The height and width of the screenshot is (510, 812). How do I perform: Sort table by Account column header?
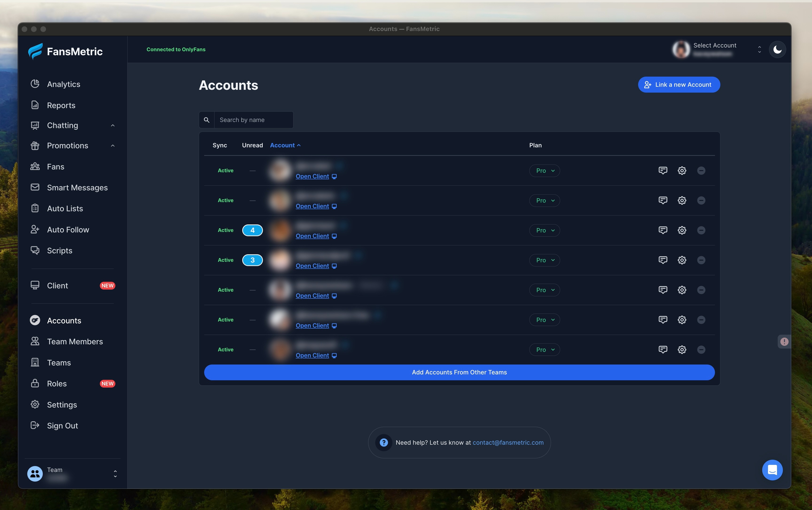coord(285,145)
